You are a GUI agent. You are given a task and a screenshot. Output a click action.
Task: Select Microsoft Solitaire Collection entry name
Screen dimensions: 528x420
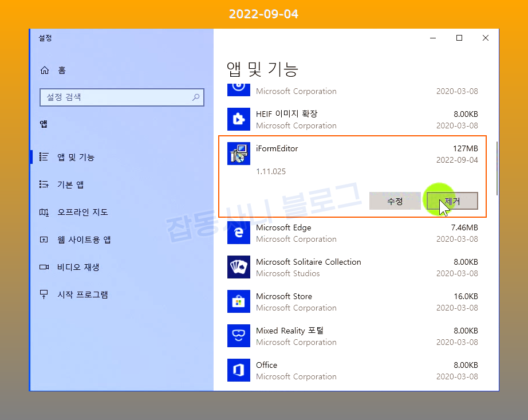(x=309, y=262)
